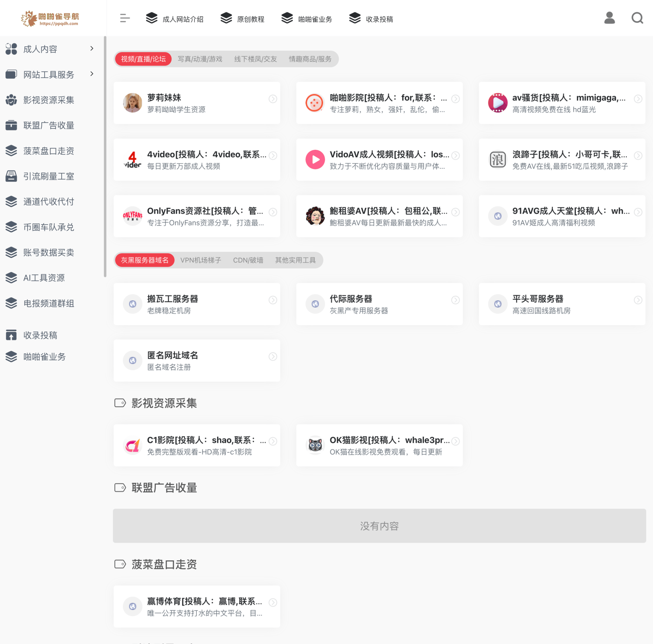The image size is (653, 644).
Task: Click the 联盟广告收量 sidebar icon
Action: point(11,125)
